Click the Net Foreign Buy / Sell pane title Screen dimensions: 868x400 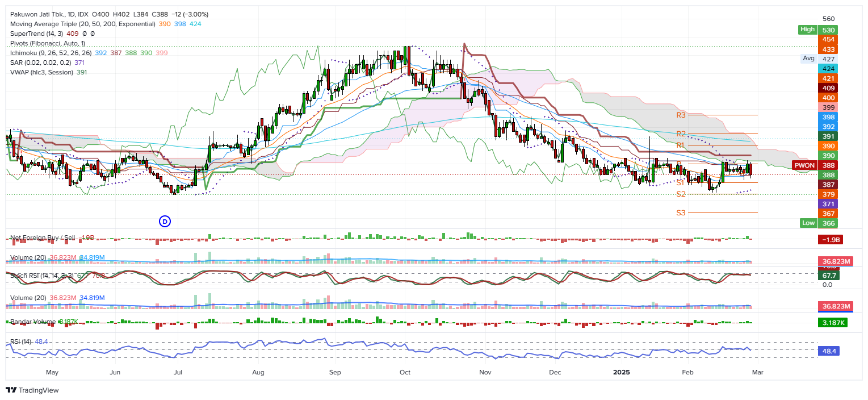[x=43, y=238]
